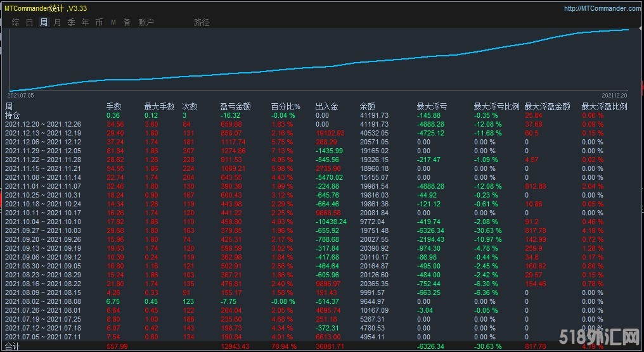
Task: Switch to the 综 summary tab
Action: pyautogui.click(x=16, y=22)
